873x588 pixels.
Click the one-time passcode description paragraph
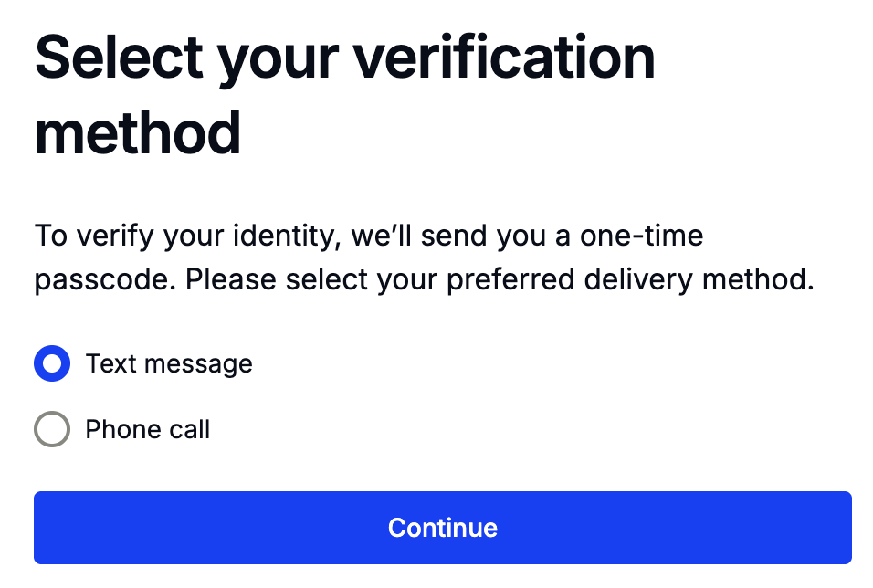click(424, 258)
